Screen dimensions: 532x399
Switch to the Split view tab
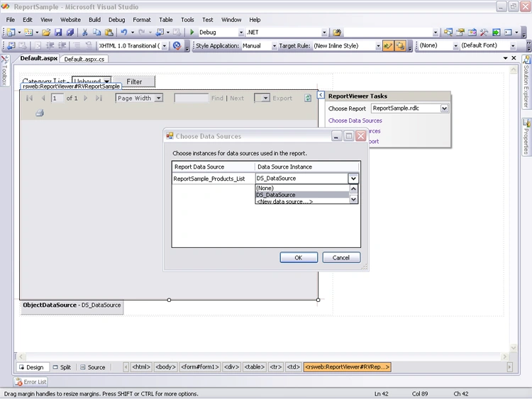pyautogui.click(x=62, y=367)
